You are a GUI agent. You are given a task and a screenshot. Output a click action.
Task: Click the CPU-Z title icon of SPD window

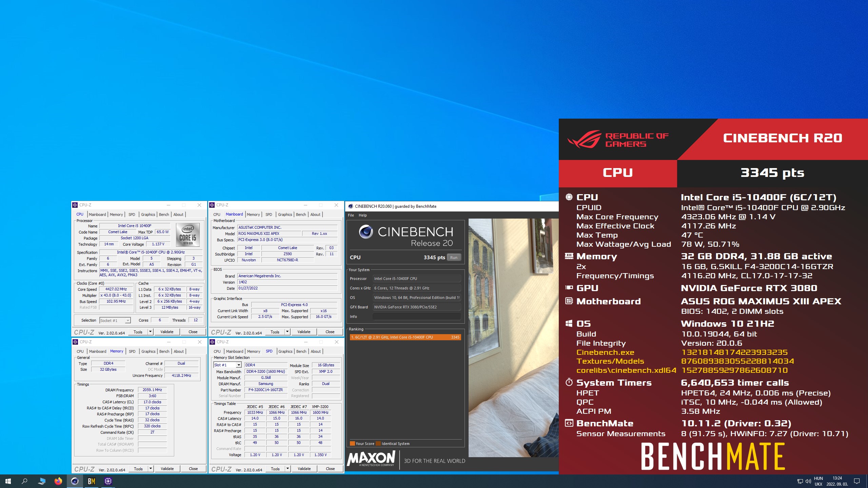(x=213, y=342)
